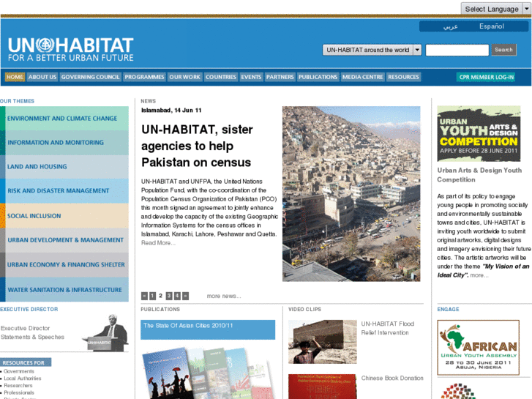The width and height of the screenshot is (532, 399).
Task: Open UN-HABITAT Flood Relief Intervention link
Action: [387, 328]
